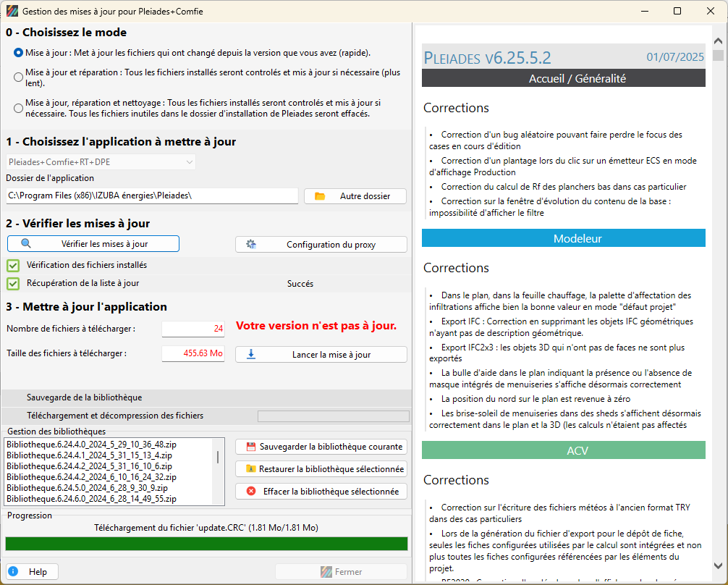Image resolution: width=728 pixels, height=585 pixels.
Task: Click 'Votre version n'est pas à jour.' message
Action: point(316,325)
